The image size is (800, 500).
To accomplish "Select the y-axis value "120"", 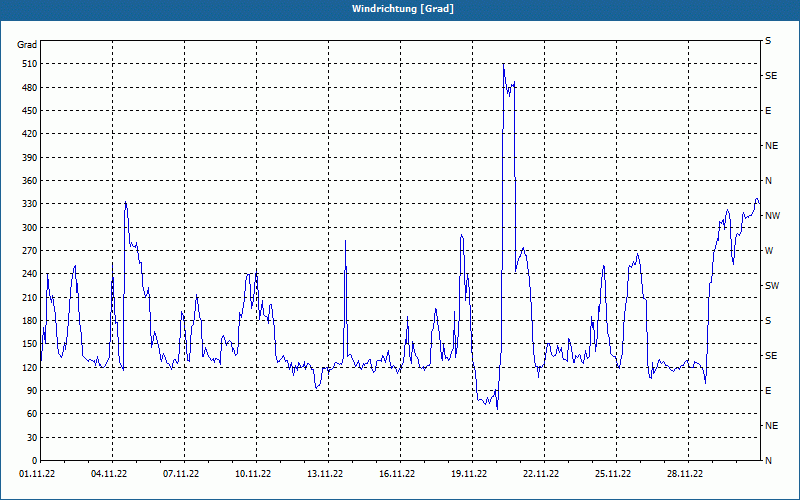I will coord(30,367).
